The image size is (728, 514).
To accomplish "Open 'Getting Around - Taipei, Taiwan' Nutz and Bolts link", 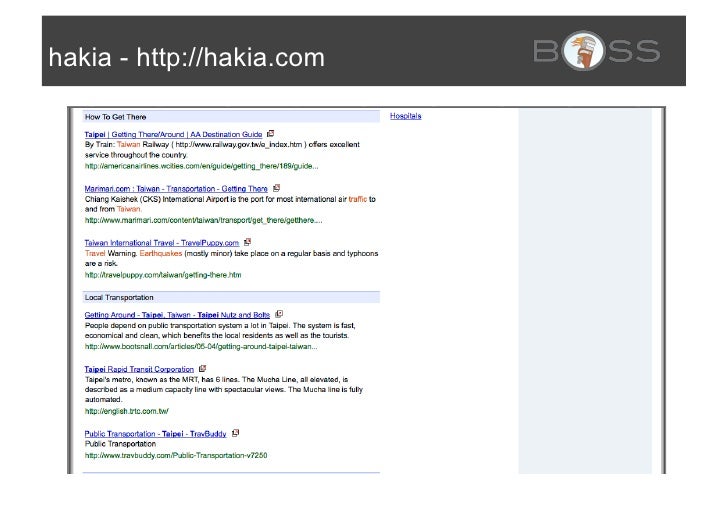I will pos(177,315).
